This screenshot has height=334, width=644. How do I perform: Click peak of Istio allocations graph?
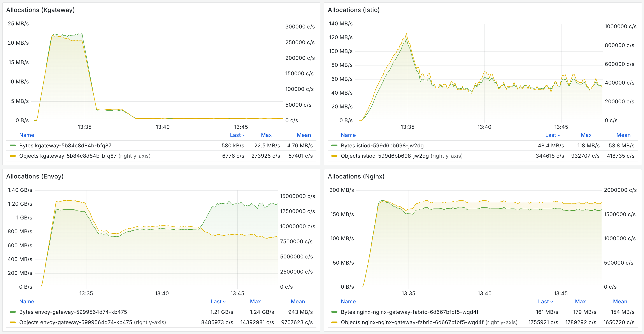pyautogui.click(x=406, y=34)
